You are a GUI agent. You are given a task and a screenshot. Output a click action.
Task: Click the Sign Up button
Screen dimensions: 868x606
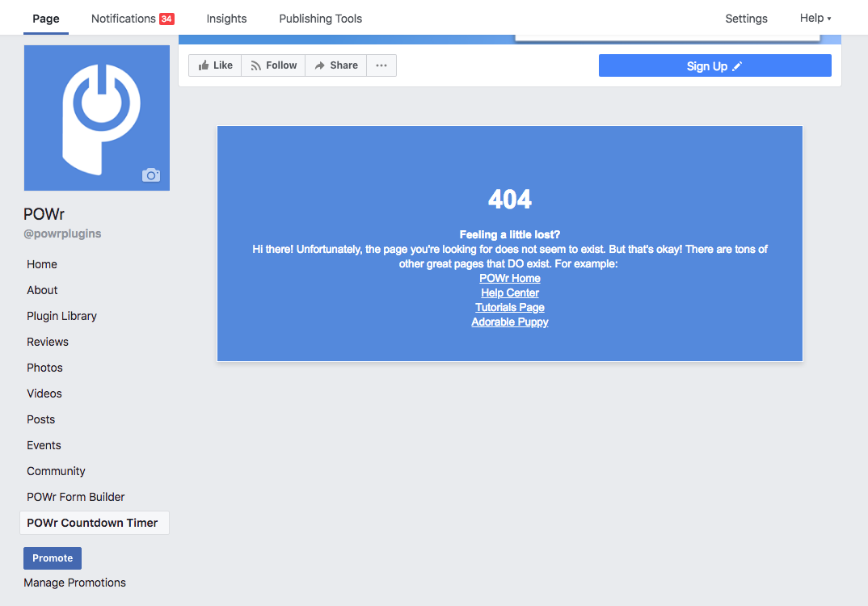tap(714, 66)
